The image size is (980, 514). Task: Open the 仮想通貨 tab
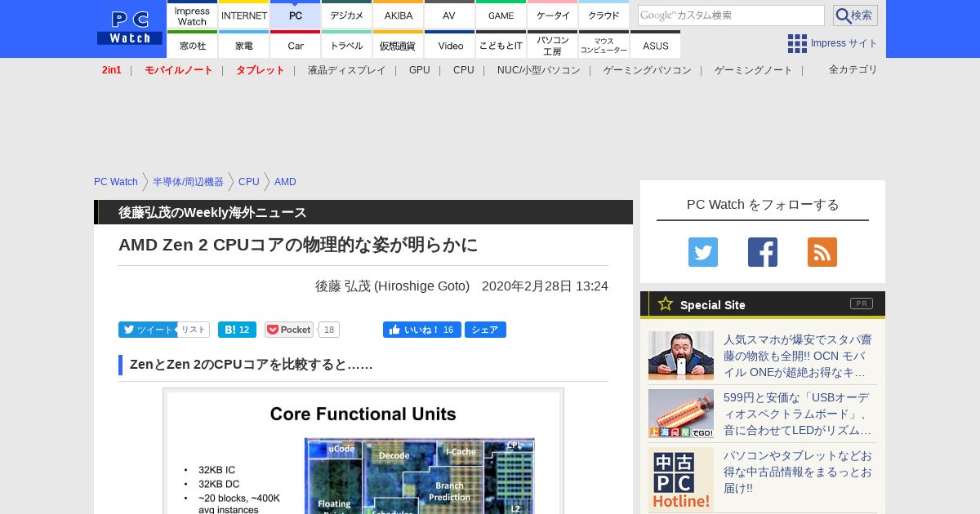click(399, 45)
